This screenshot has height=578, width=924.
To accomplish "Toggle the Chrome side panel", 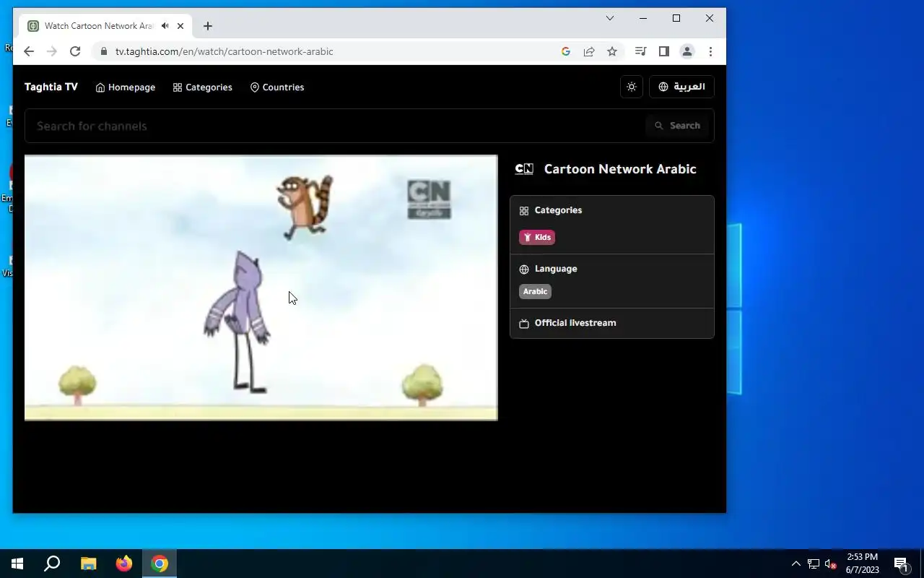I will [664, 51].
